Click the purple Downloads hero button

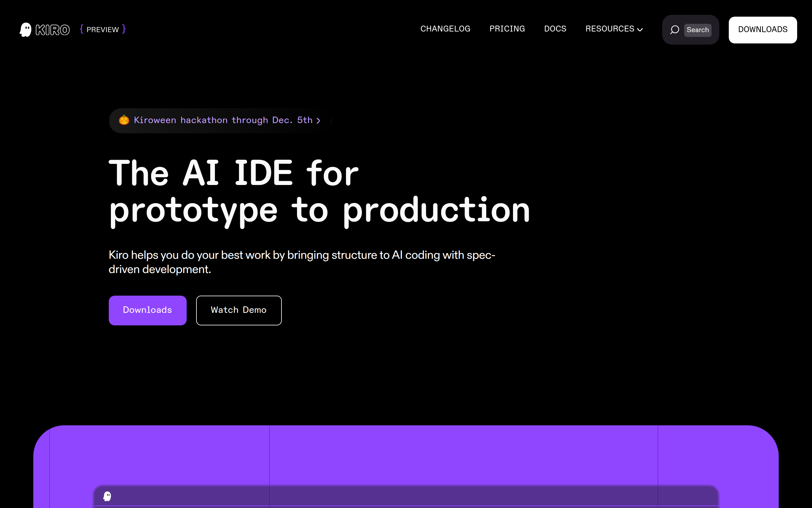(x=147, y=310)
